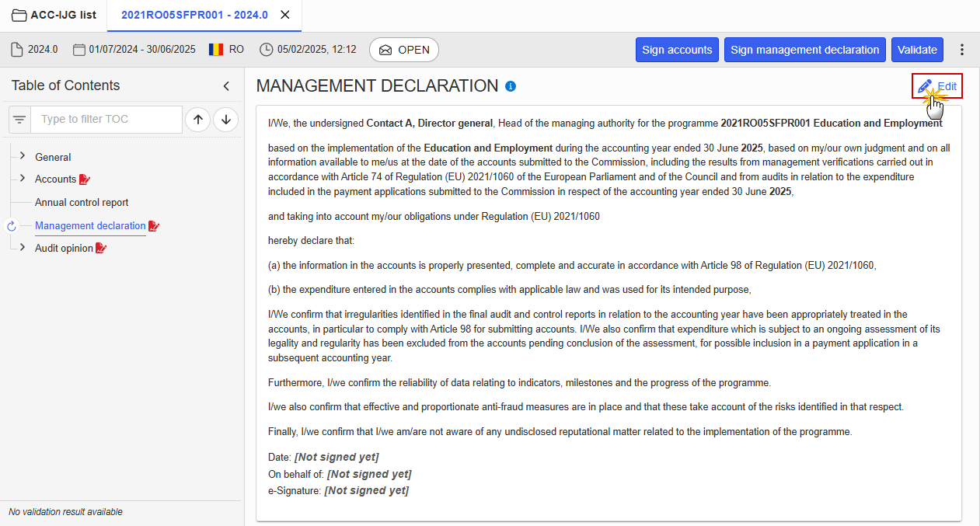The image size is (980, 526).
Task: Click the up arrow TOC navigation button
Action: coord(198,120)
